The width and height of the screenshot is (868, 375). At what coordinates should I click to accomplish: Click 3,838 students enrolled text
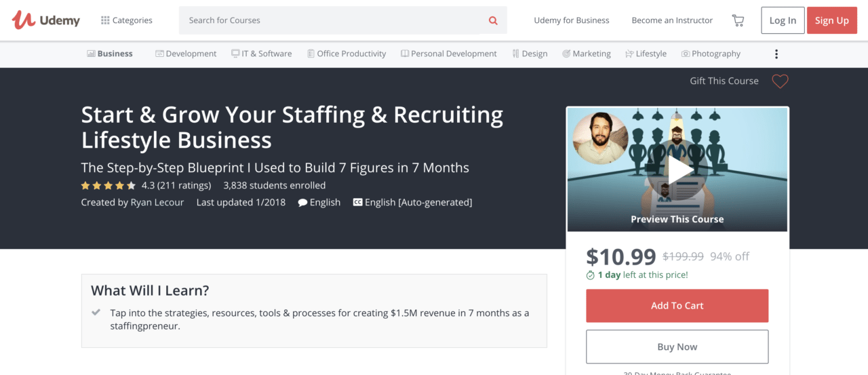274,185
